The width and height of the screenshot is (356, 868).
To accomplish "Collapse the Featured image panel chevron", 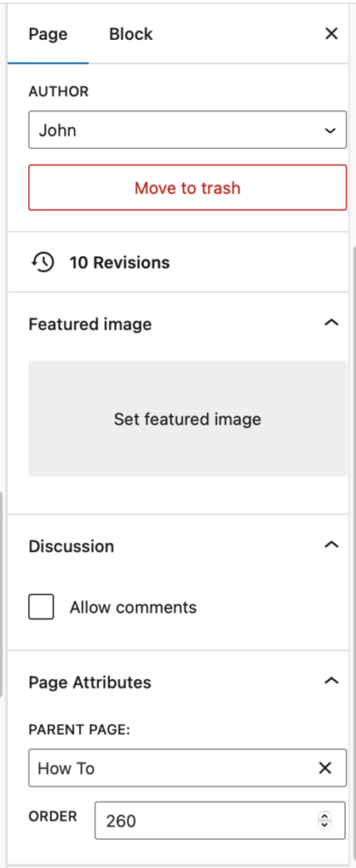I will click(x=331, y=323).
